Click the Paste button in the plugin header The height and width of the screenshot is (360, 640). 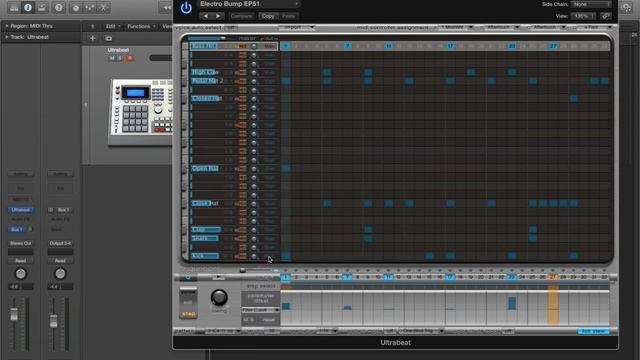[x=289, y=16]
